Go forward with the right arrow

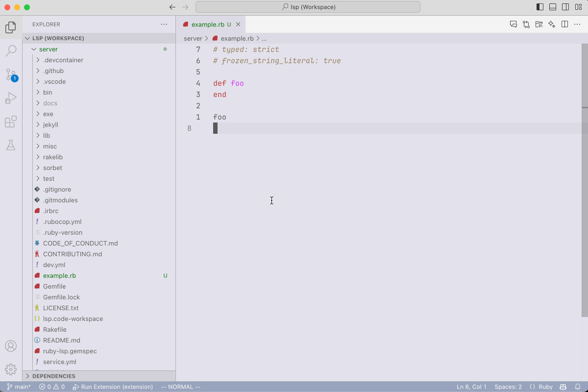click(185, 7)
